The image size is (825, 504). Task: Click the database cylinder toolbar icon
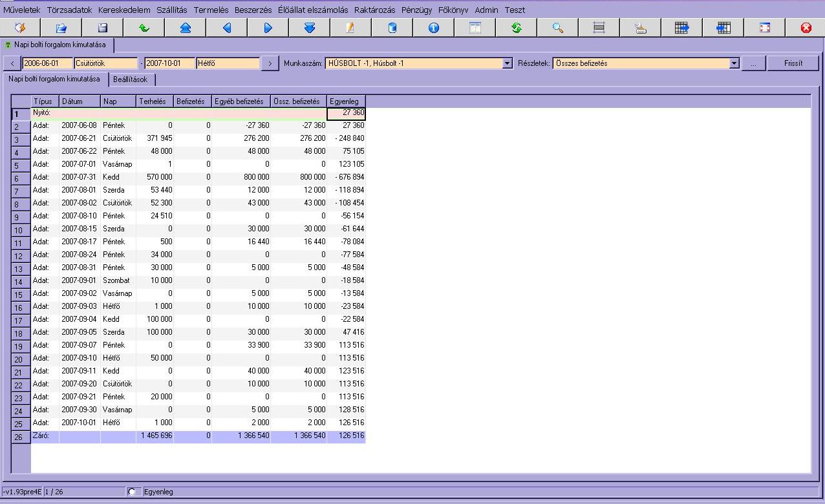392,28
